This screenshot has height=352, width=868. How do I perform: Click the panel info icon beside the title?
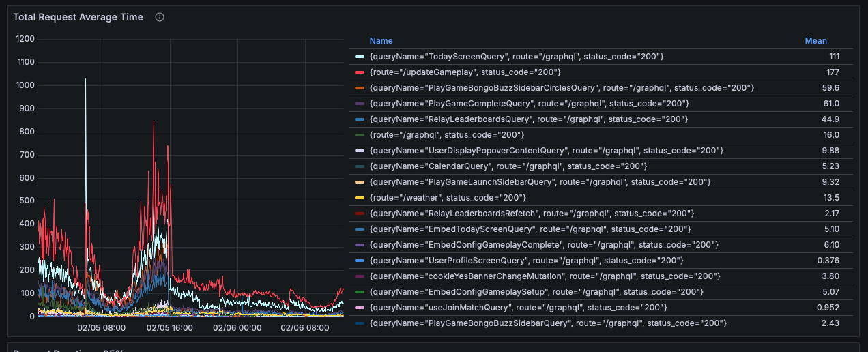[160, 17]
